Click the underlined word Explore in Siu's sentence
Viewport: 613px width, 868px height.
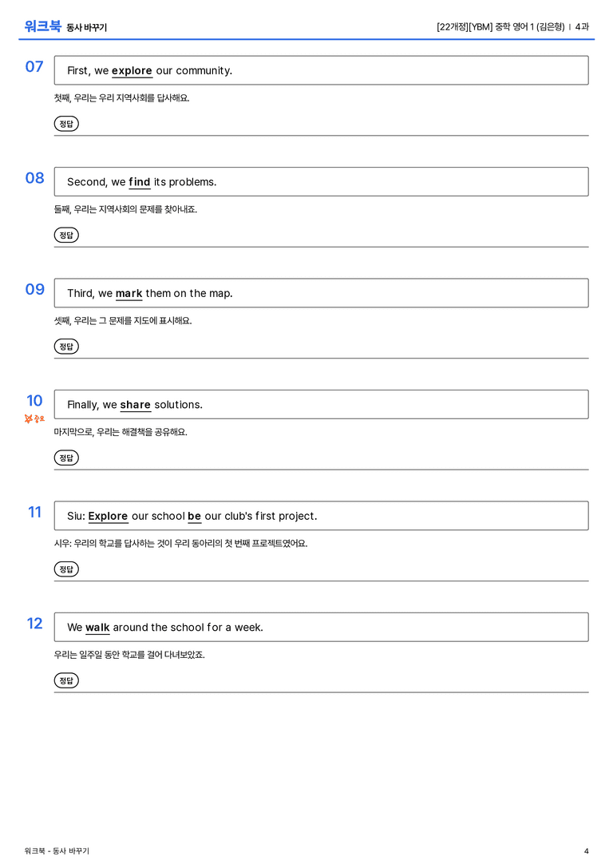coord(108,516)
